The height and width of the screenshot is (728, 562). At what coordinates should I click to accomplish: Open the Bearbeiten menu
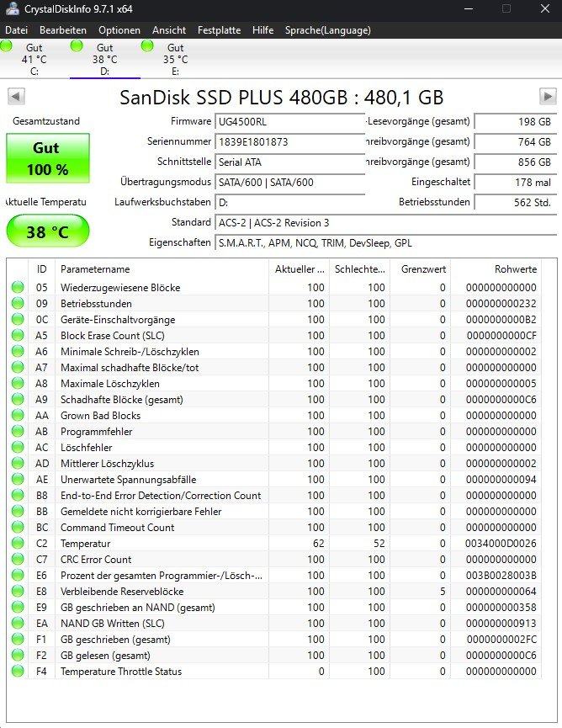click(63, 30)
